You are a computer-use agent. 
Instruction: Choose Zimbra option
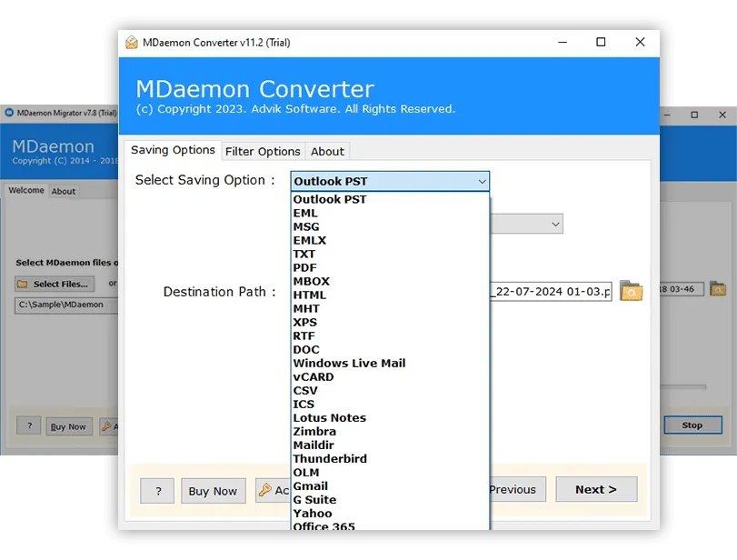point(390,431)
